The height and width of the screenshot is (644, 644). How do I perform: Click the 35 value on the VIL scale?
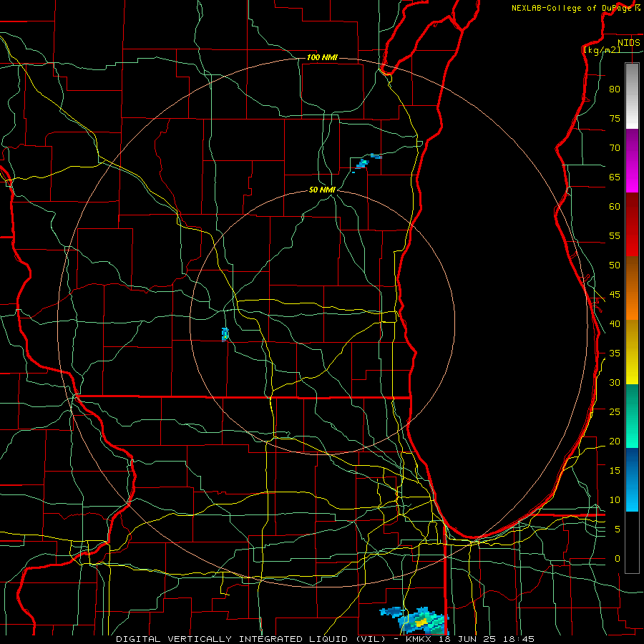(x=615, y=353)
